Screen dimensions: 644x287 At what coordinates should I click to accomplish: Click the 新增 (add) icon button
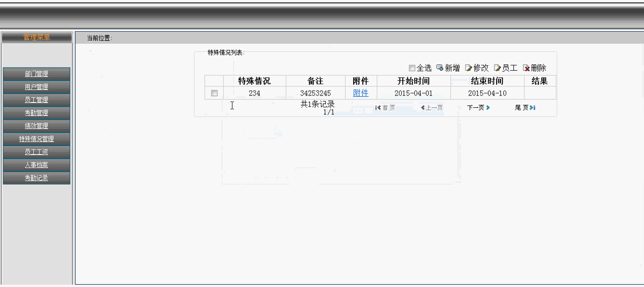pyautogui.click(x=448, y=68)
